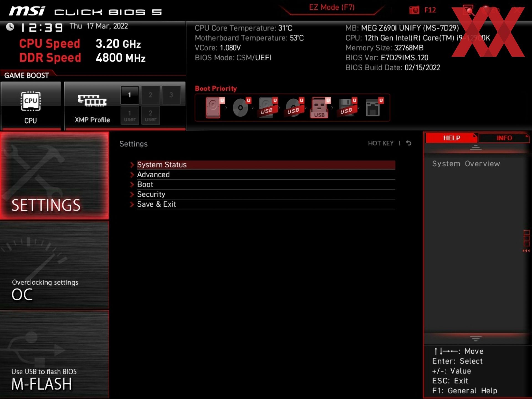532x399 pixels.
Task: Click the BIOS Build Date text
Action: tap(393, 68)
